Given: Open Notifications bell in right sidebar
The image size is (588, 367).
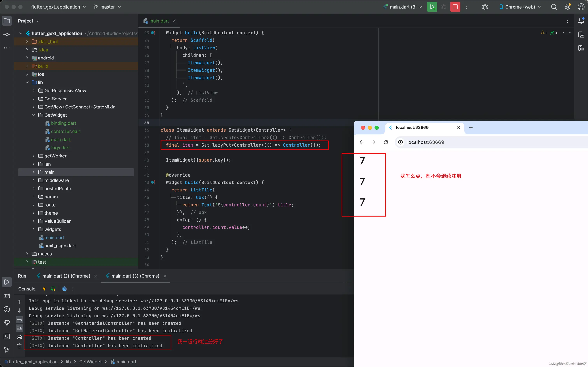Looking at the screenshot, I should [x=581, y=21].
